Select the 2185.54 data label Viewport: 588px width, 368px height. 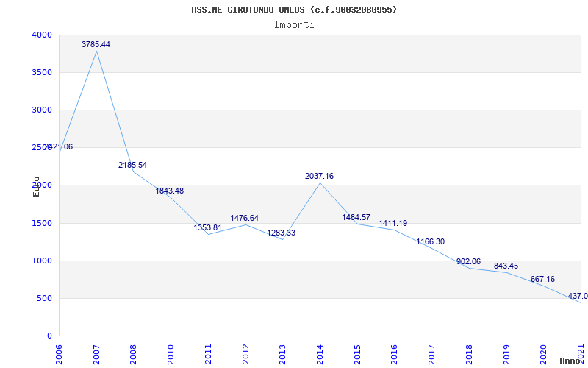point(133,165)
